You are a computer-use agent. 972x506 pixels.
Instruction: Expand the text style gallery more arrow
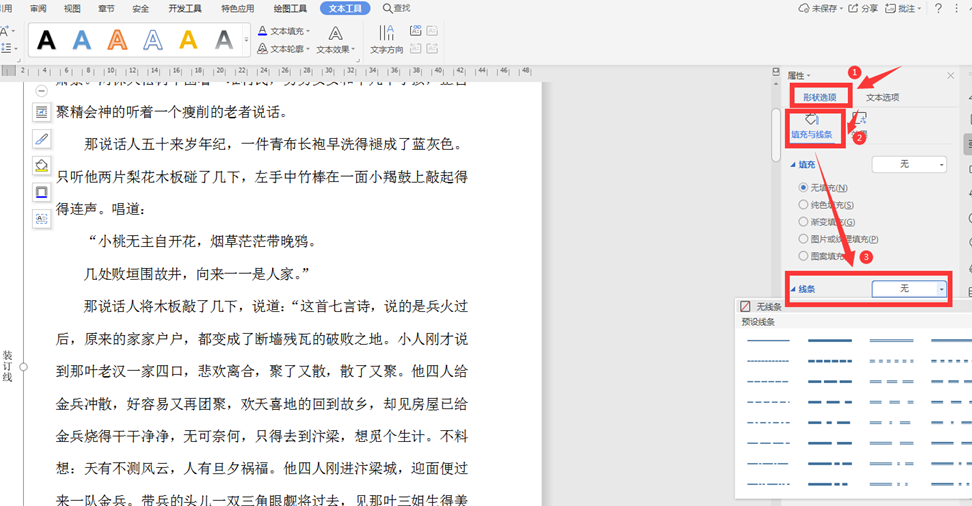click(x=247, y=40)
